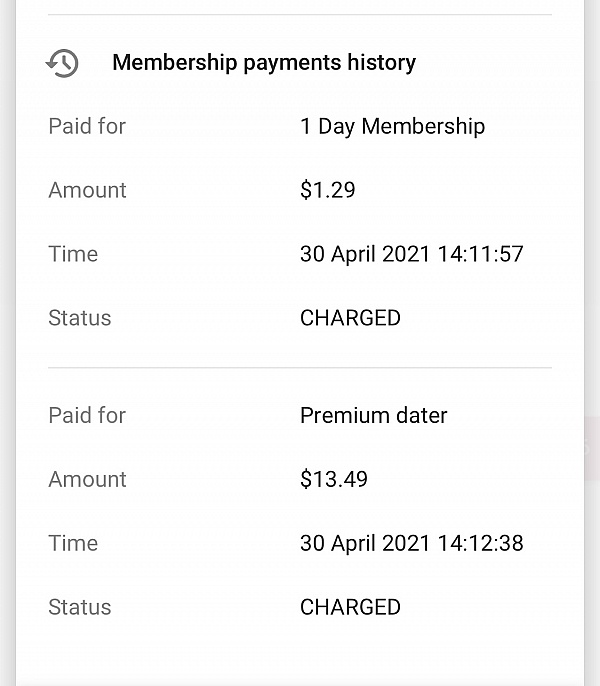Click the second CHARGED status
The height and width of the screenshot is (686, 600).
350,607
